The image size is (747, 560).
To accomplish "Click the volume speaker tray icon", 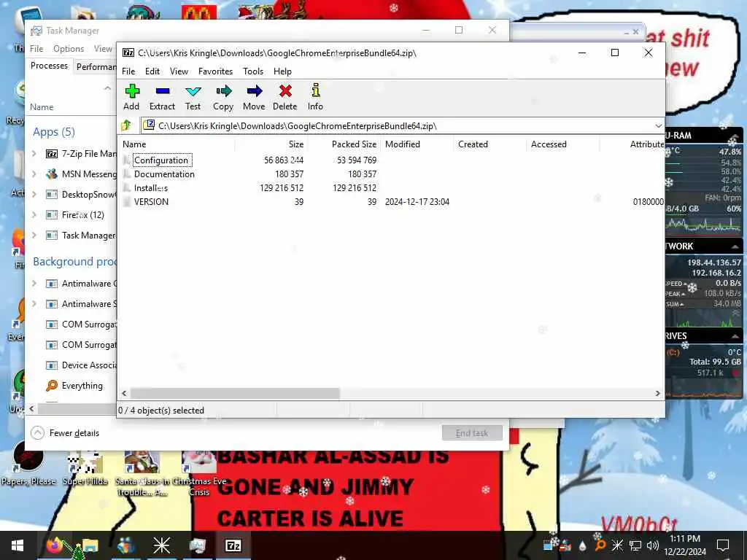I will 653,545.
